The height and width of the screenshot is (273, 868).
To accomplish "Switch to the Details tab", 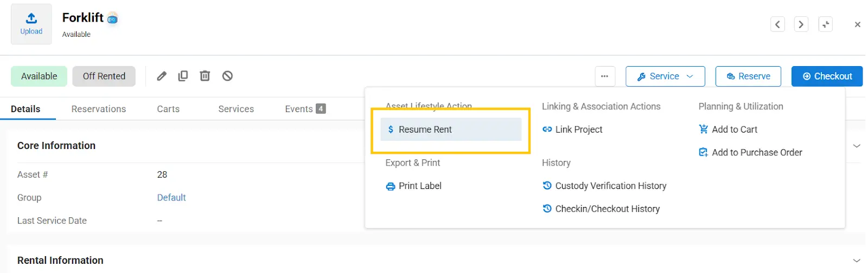I will click(x=25, y=109).
